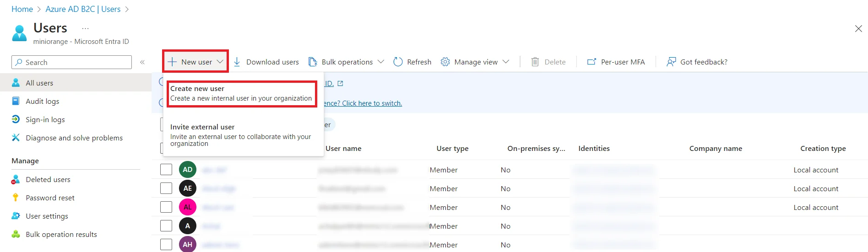This screenshot has height=252, width=868.
Task: Close the Users blade with the X
Action: click(858, 29)
